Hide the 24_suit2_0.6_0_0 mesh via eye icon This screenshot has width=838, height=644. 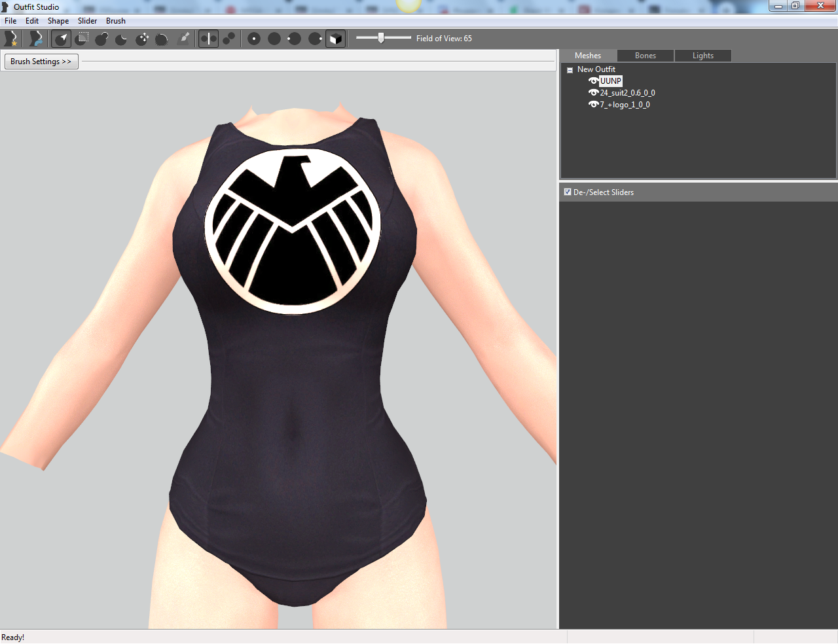(x=593, y=93)
